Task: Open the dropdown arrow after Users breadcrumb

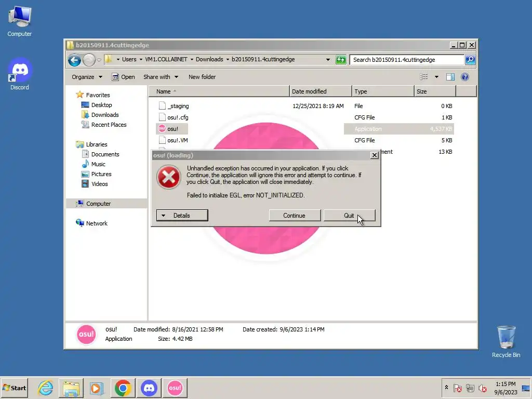Action: point(141,59)
